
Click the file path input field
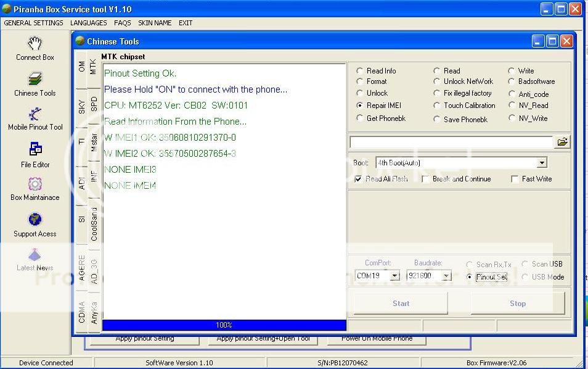(451, 143)
